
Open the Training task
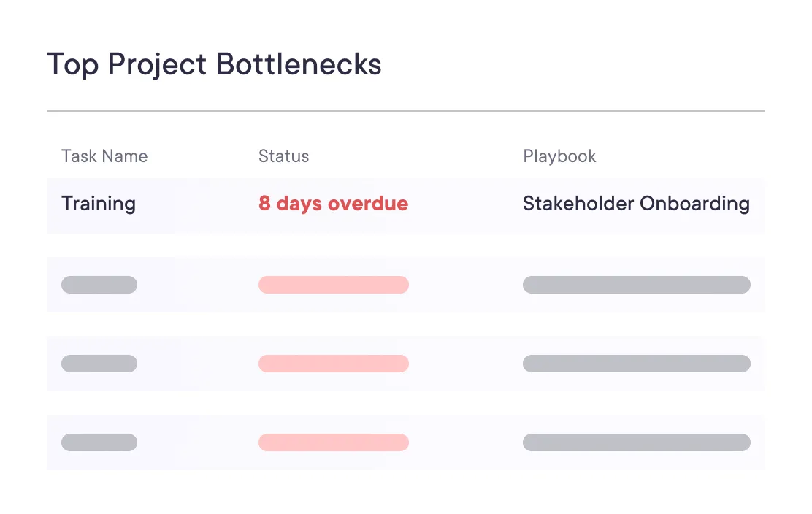pos(99,204)
